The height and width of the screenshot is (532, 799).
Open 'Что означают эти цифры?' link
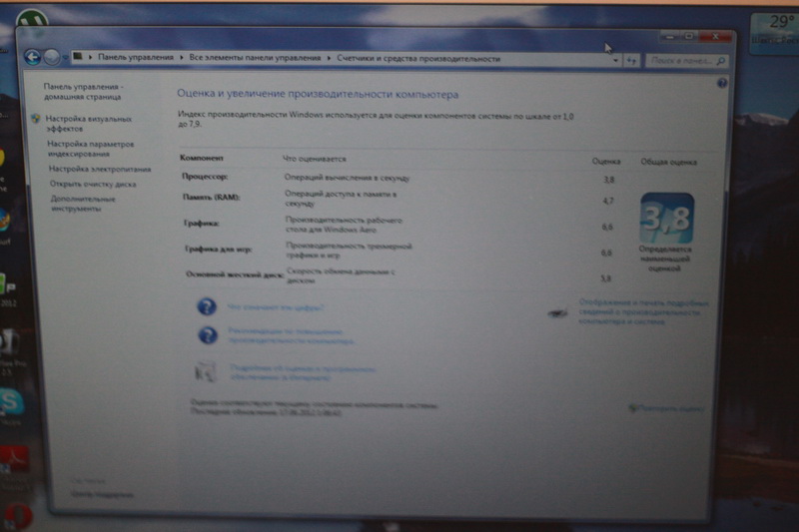point(276,307)
